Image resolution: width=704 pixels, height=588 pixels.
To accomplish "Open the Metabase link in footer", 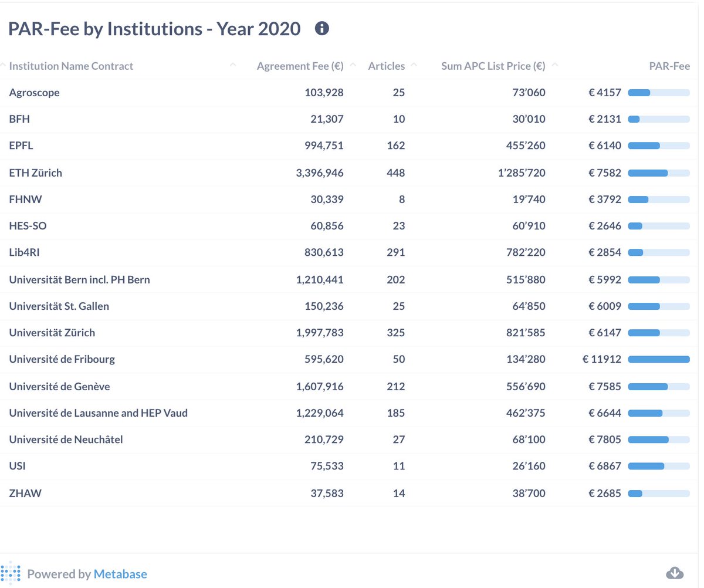I will pyautogui.click(x=120, y=574).
